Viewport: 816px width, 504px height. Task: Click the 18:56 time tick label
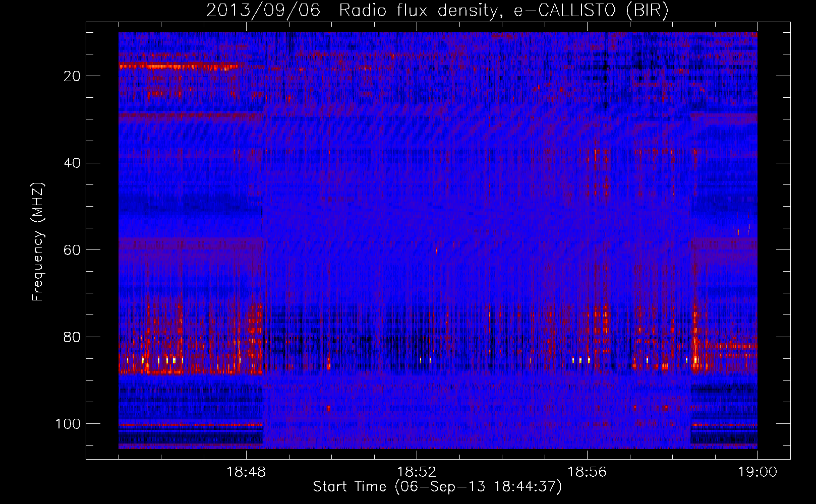click(x=587, y=472)
